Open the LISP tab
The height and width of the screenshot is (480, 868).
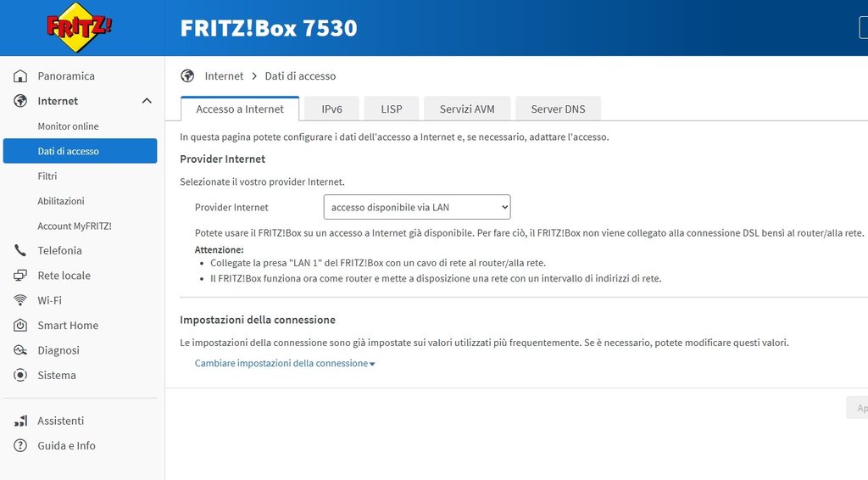point(392,109)
